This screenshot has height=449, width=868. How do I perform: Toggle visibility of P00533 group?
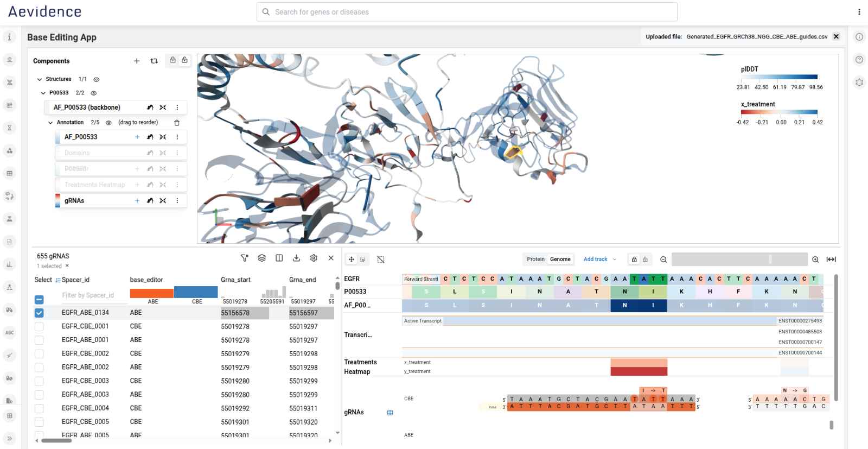point(94,93)
